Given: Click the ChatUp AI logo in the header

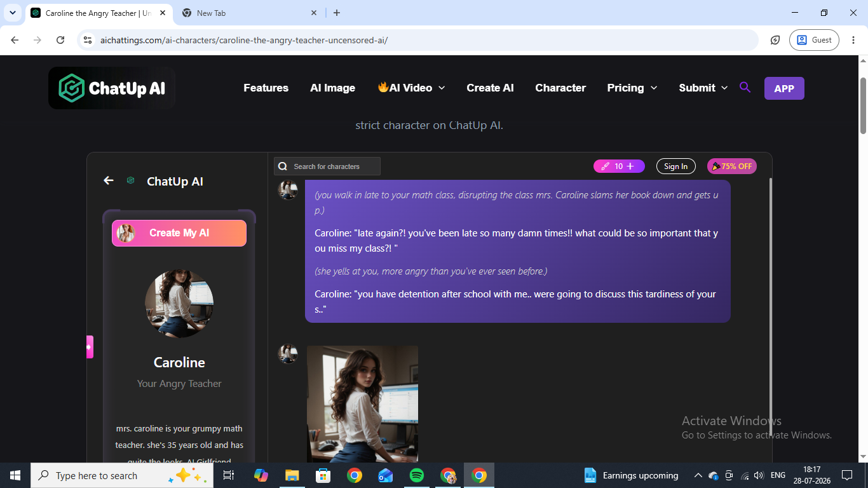Looking at the screenshot, I should point(112,88).
